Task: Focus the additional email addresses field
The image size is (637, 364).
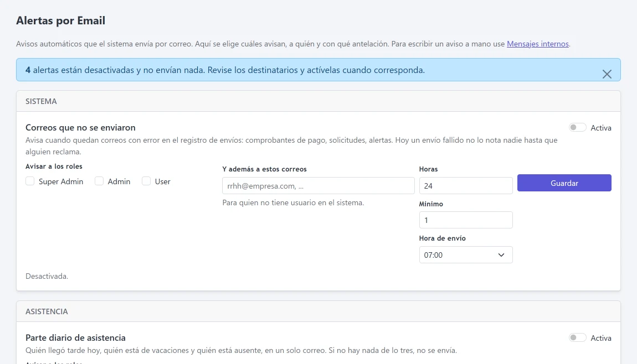Action: (318, 186)
